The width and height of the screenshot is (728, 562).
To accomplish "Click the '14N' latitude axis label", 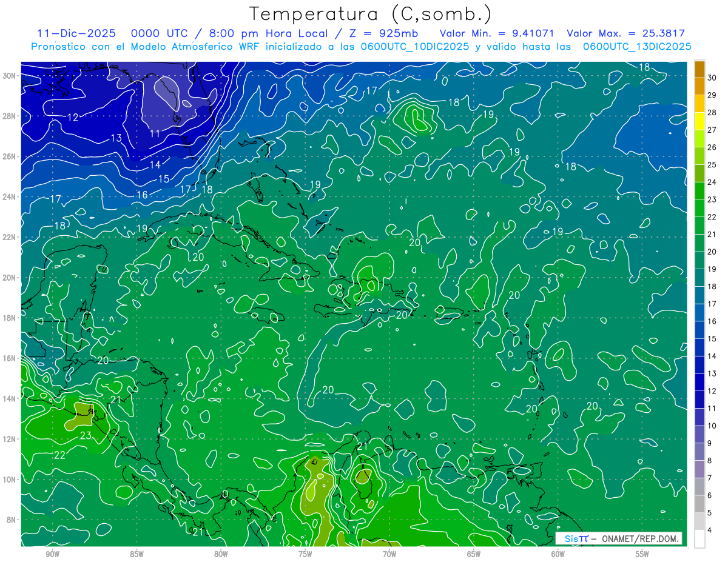I will pyautogui.click(x=10, y=399).
